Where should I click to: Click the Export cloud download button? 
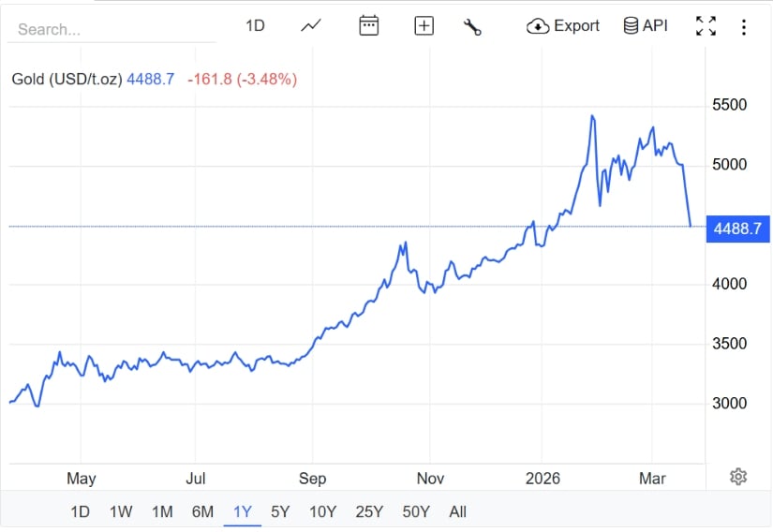click(563, 26)
